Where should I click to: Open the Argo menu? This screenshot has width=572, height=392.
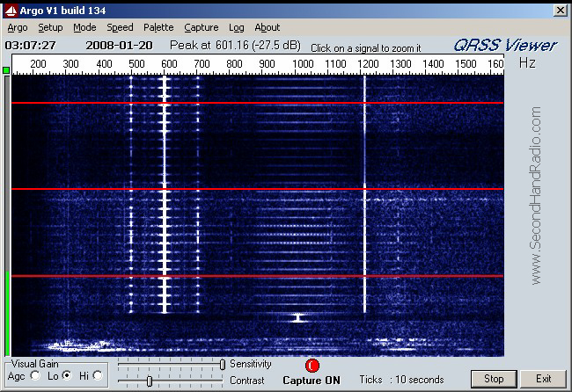[x=17, y=28]
